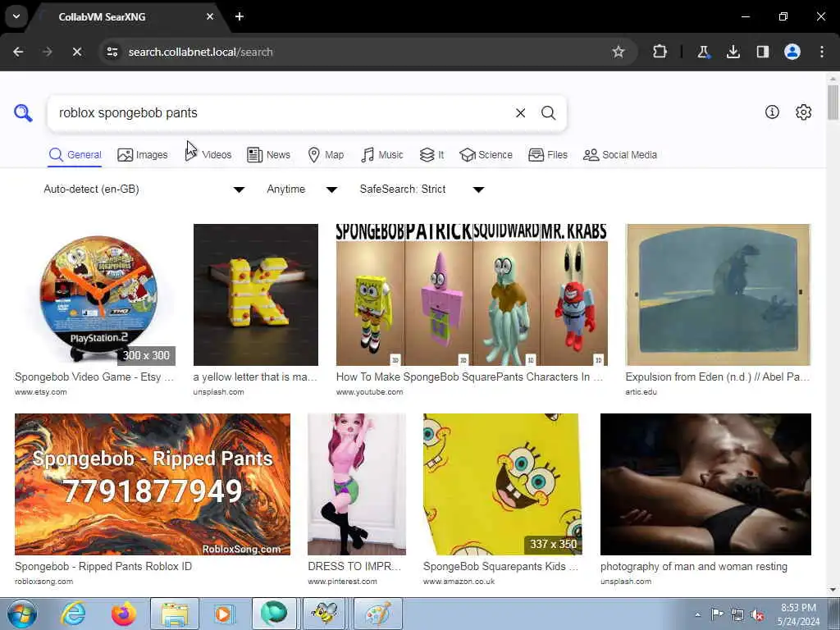Open How To Make SpongeBob SquarePants Characters link
840x630 pixels.
point(469,377)
